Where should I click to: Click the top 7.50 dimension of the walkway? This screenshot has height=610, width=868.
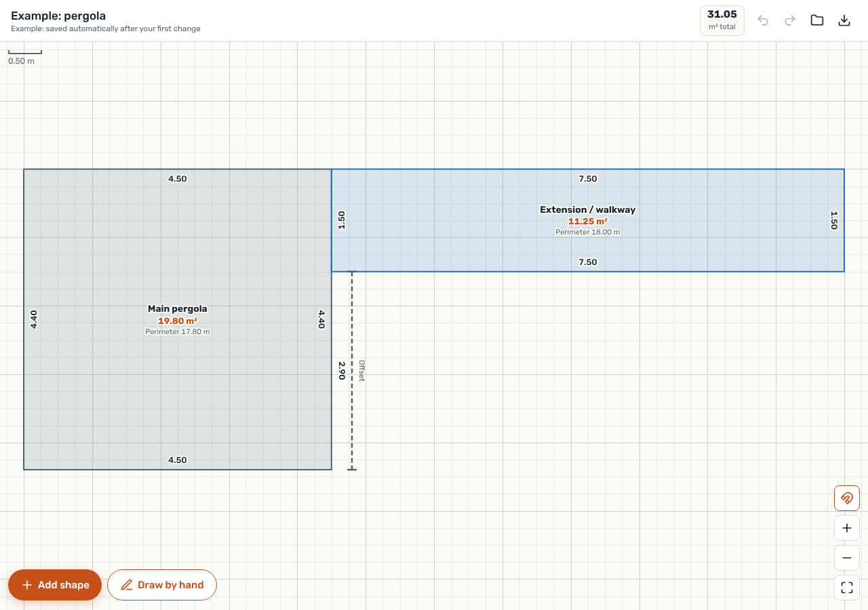588,179
